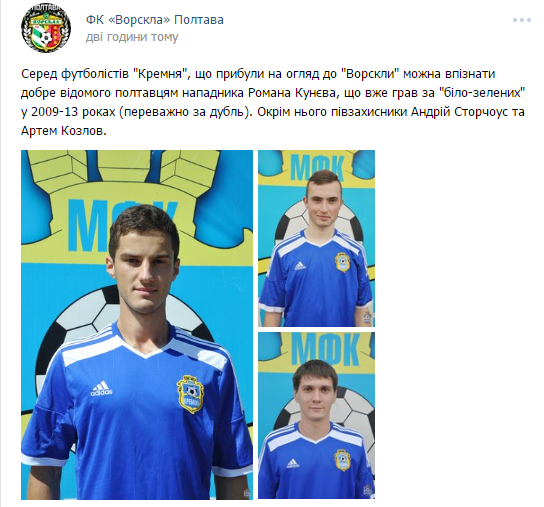Click club crest on the bottom-right photo jersey
The image size is (544, 507).
pyautogui.click(x=342, y=460)
